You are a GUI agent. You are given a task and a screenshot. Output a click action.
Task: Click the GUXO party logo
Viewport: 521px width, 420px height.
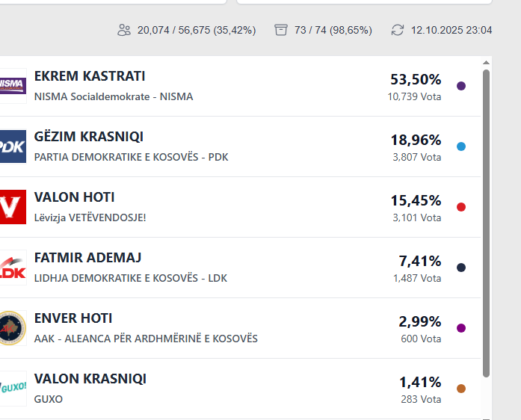(13, 389)
